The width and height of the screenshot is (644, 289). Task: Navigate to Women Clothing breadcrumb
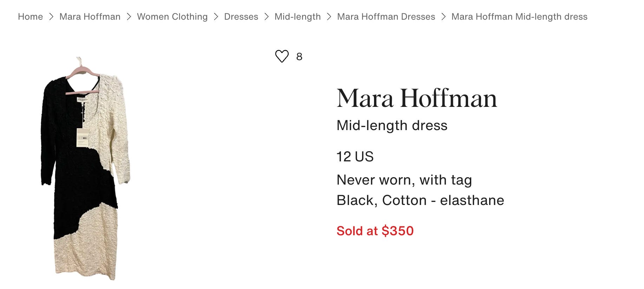(172, 17)
